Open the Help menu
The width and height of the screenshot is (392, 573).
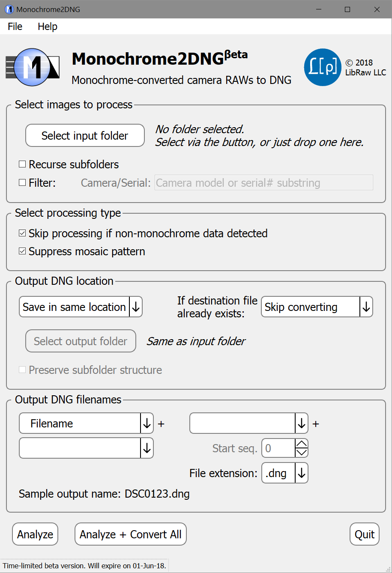[x=48, y=27]
